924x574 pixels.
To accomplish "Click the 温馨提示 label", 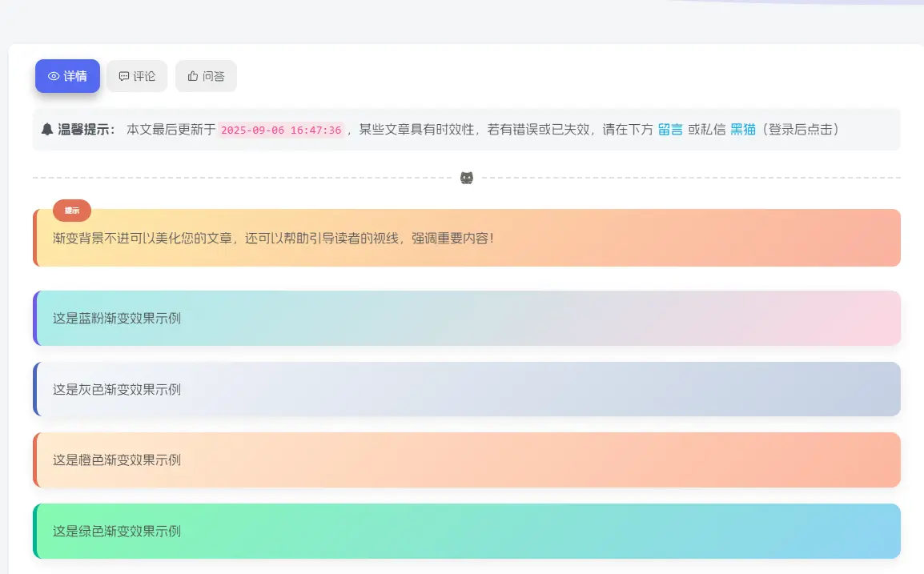I will click(x=86, y=130).
